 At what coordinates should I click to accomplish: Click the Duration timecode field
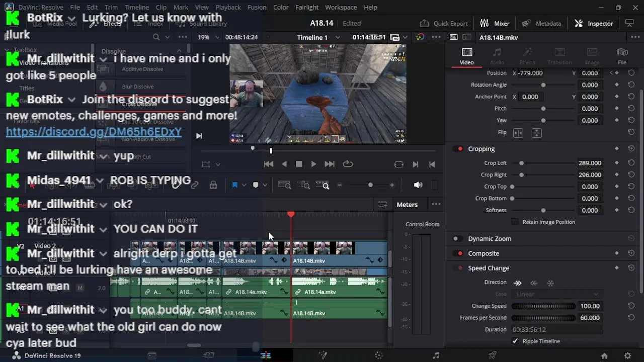click(x=557, y=329)
